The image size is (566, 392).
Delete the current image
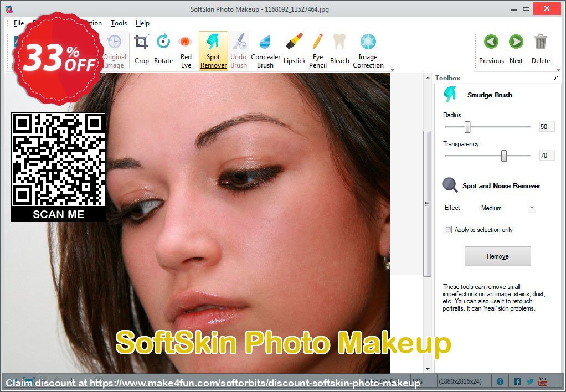(541, 50)
